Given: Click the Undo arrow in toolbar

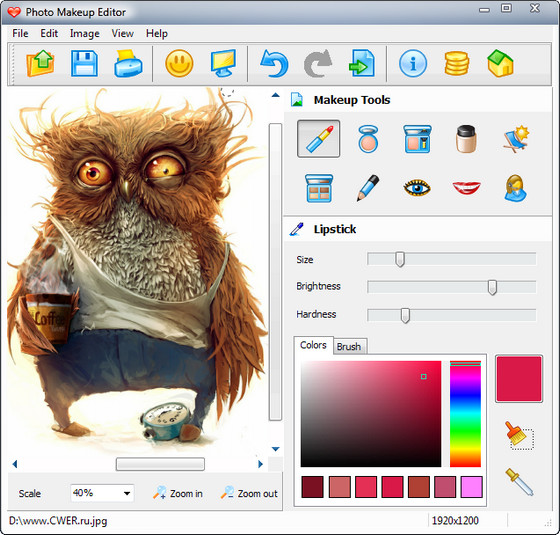Looking at the screenshot, I should coord(274,64).
